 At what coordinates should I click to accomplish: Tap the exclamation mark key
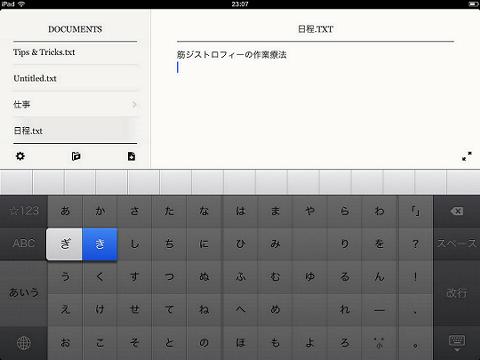click(x=415, y=277)
